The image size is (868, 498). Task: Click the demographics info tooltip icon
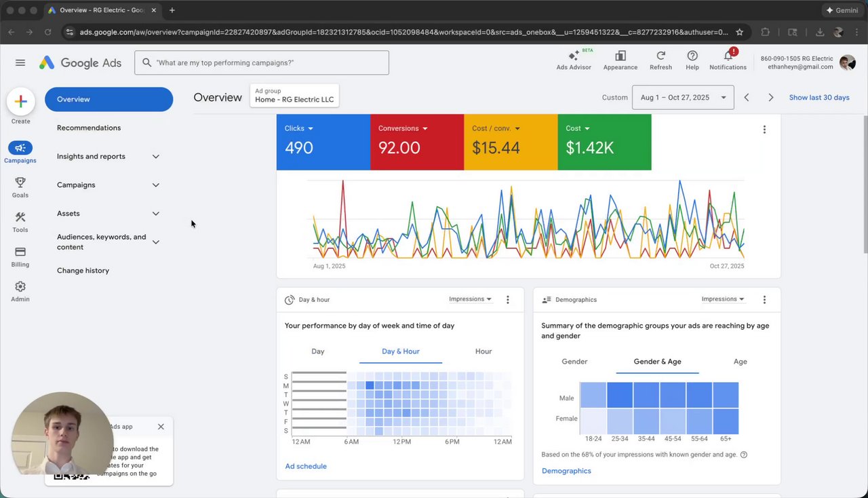[744, 455]
